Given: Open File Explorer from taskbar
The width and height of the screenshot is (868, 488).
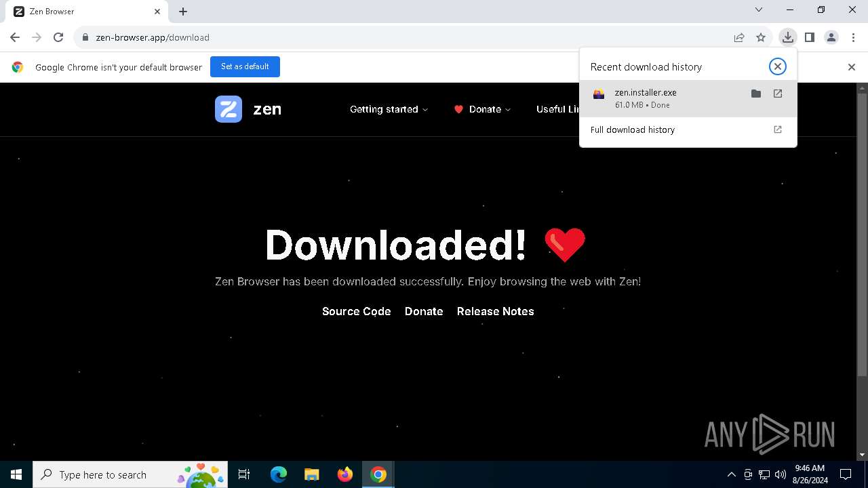Looking at the screenshot, I should pos(312,474).
